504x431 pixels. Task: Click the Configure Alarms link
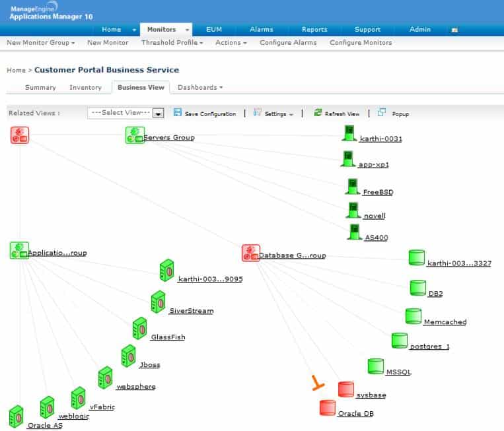coord(288,43)
